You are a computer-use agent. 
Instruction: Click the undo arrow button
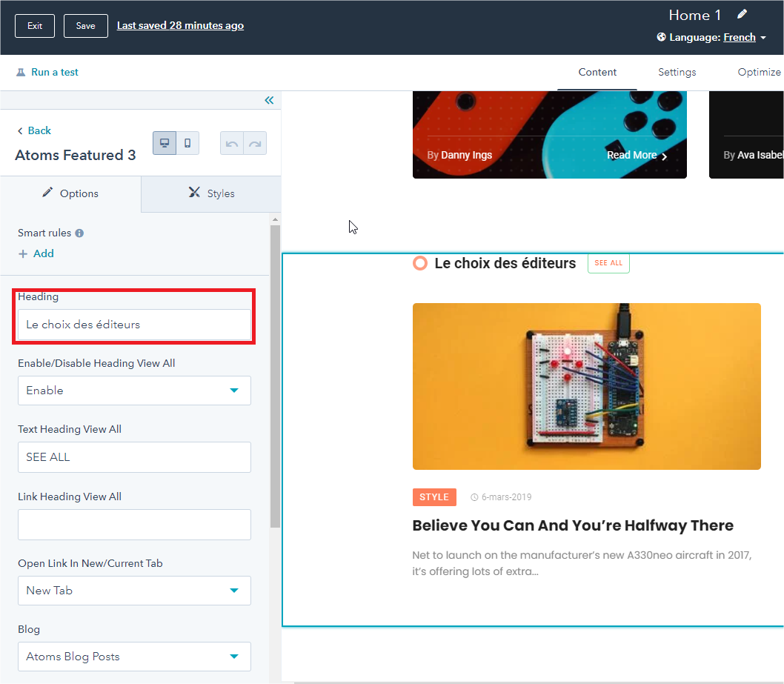click(x=232, y=144)
